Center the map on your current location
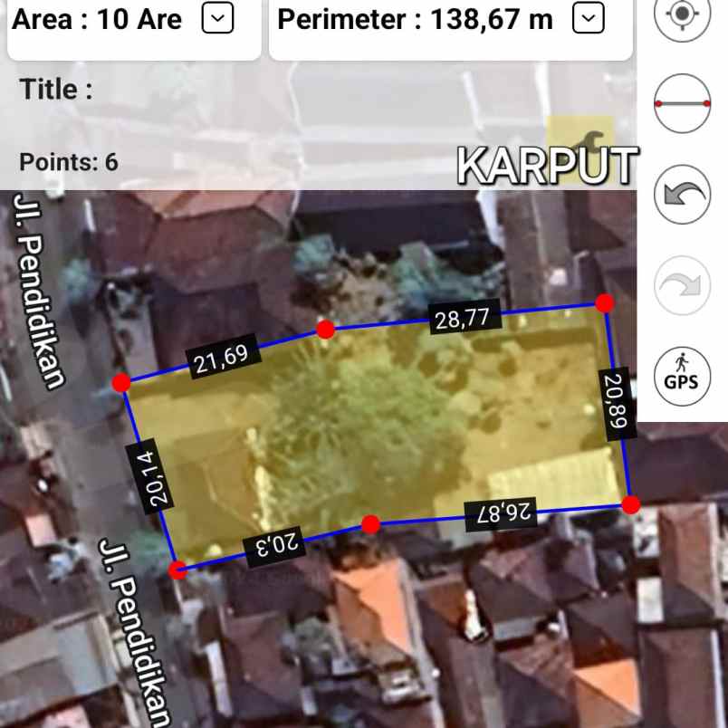This screenshot has height=728, width=728. pyautogui.click(x=681, y=20)
